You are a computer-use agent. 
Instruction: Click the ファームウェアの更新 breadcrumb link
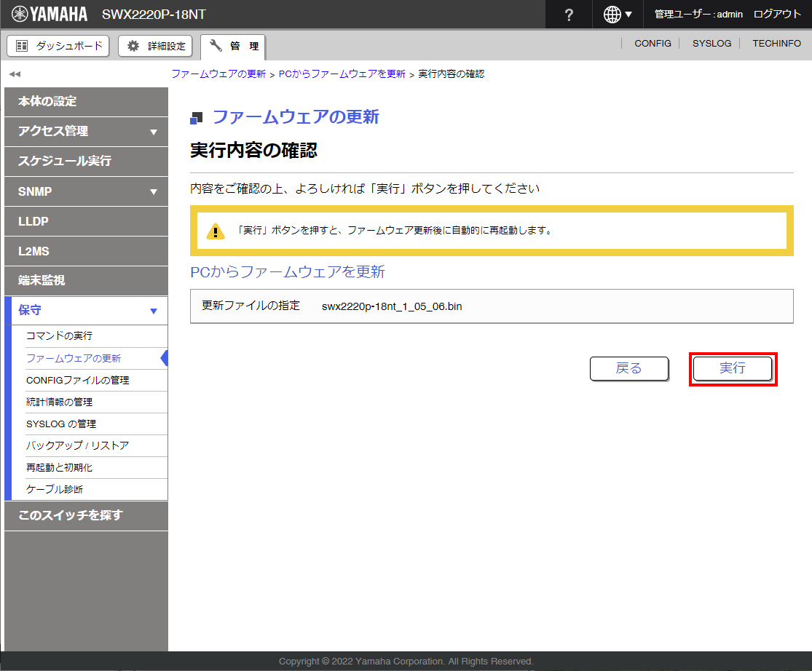pos(218,74)
